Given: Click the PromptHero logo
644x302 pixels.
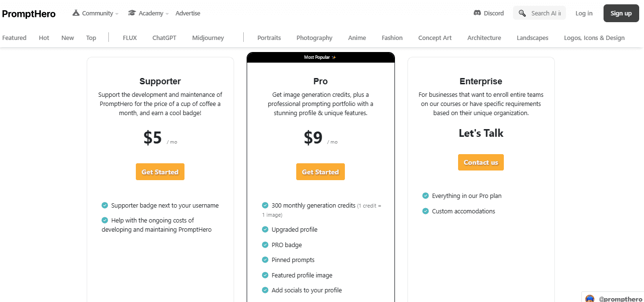Looking at the screenshot, I should pos(28,13).
